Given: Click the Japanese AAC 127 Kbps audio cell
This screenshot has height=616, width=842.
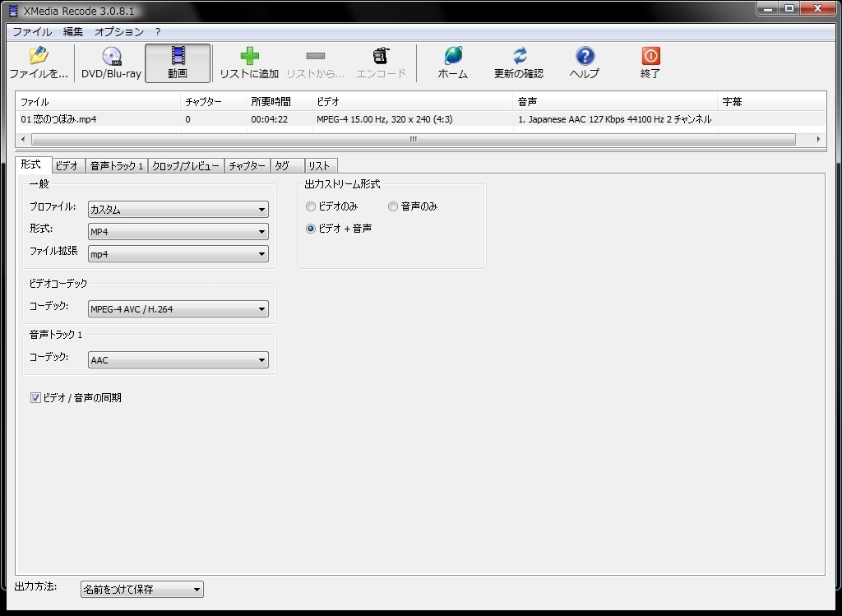Looking at the screenshot, I should coord(615,119).
